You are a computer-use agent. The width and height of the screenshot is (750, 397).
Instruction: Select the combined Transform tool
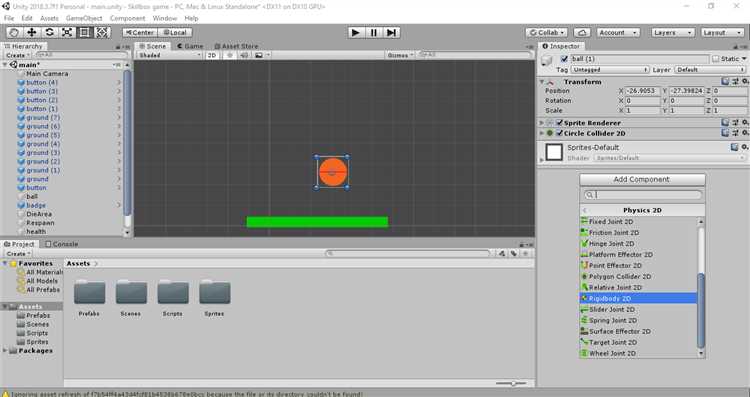(x=102, y=33)
